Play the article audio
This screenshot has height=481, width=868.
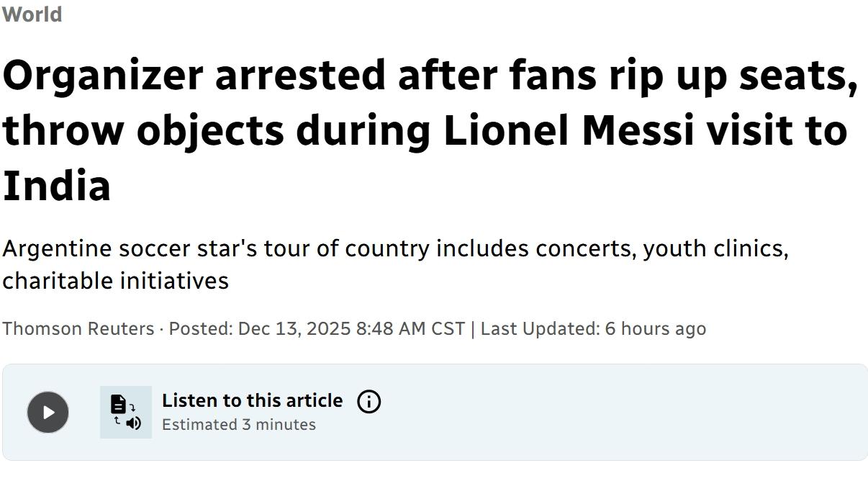(x=48, y=412)
